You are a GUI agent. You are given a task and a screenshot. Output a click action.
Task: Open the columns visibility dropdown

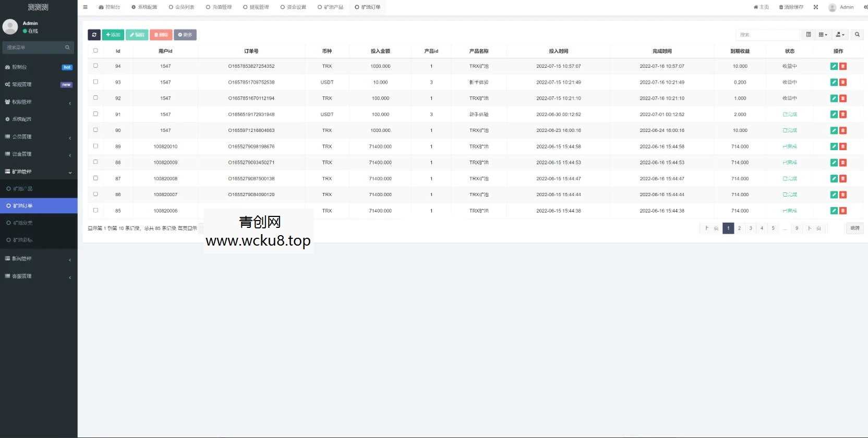[x=823, y=35]
